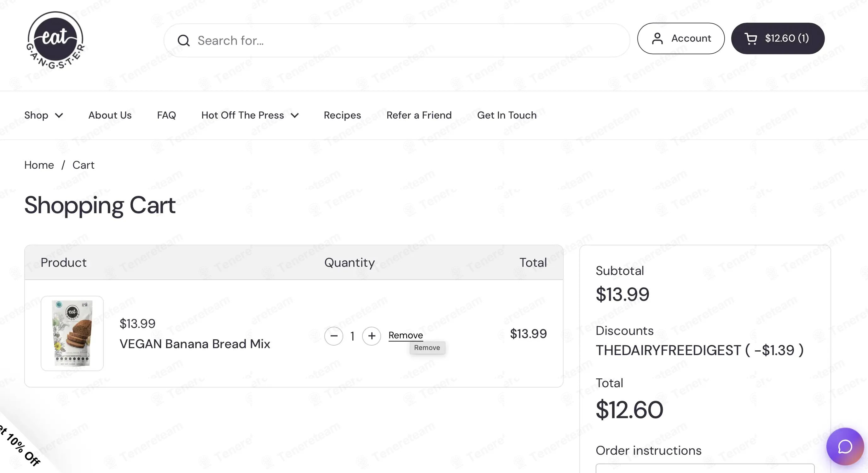Image resolution: width=868 pixels, height=473 pixels.
Task: Open the purple chat bubble widget
Action: 845,447
